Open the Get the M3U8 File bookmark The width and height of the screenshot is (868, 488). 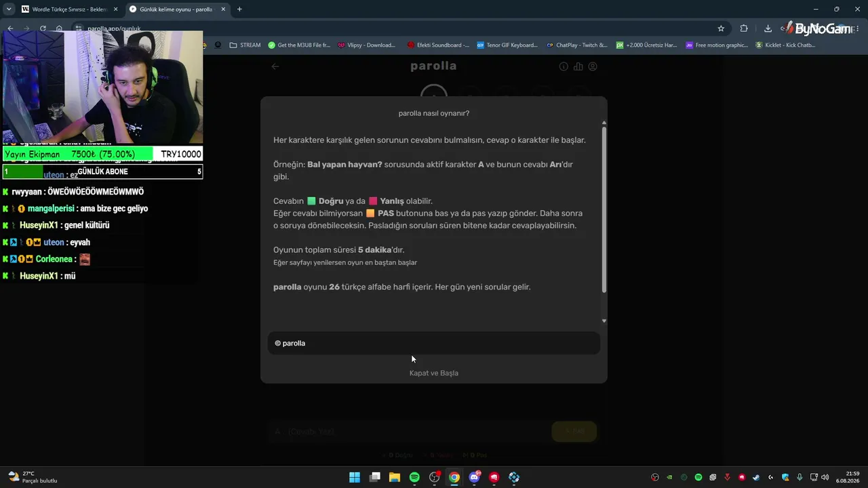pos(299,45)
